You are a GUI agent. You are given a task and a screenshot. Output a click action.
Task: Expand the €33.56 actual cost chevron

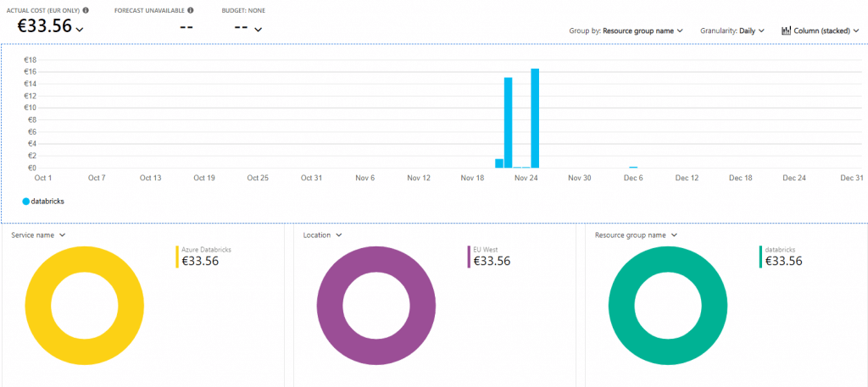[x=80, y=30]
